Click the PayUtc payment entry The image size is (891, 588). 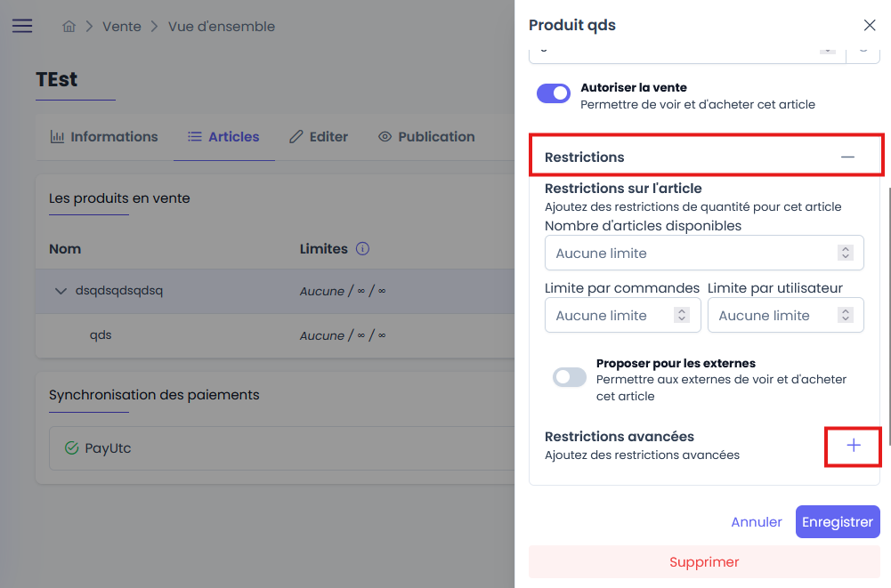282,448
